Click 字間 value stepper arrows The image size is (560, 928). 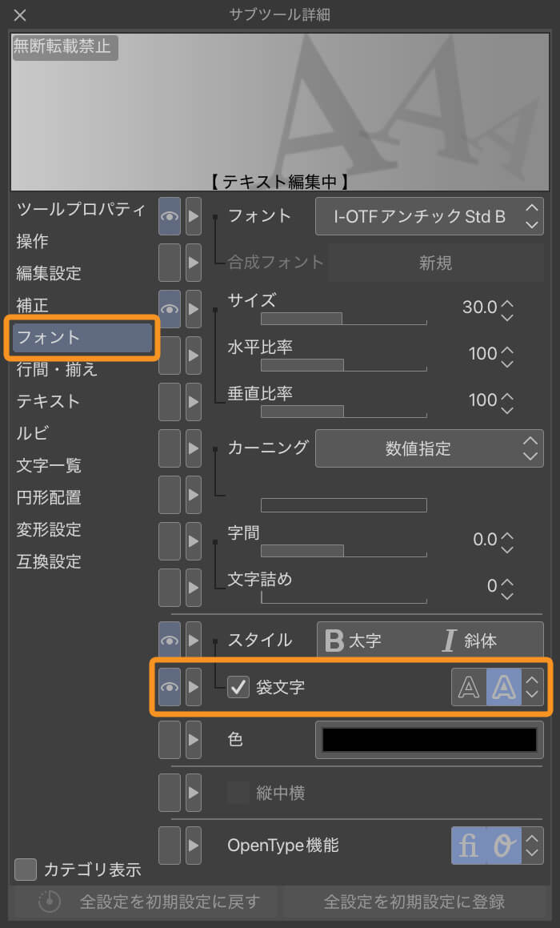506,542
